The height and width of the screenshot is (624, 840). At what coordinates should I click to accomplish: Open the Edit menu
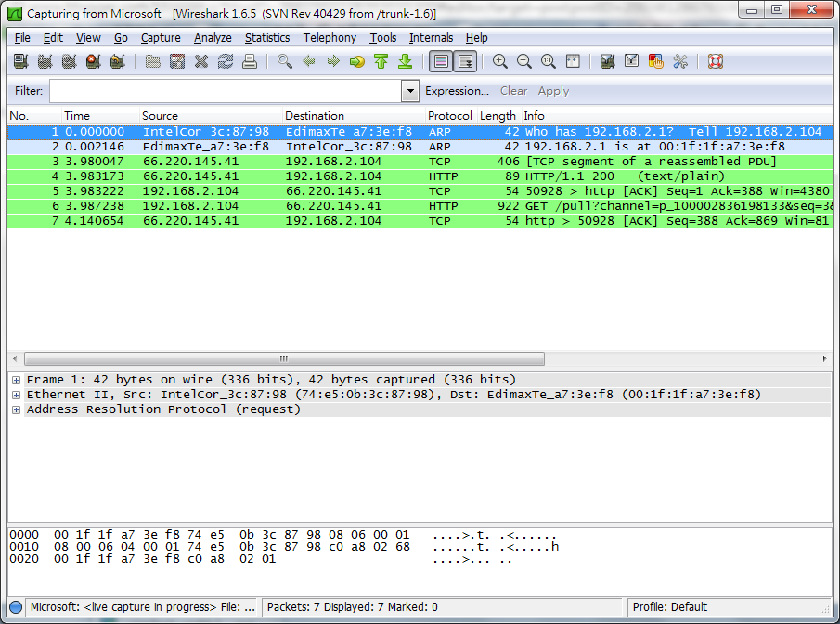(53, 38)
